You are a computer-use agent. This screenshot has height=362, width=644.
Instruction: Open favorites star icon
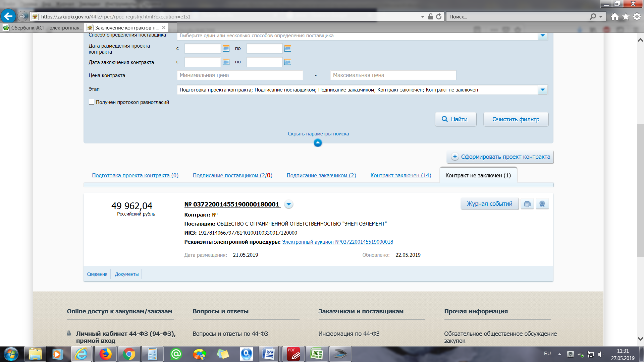coord(626,16)
